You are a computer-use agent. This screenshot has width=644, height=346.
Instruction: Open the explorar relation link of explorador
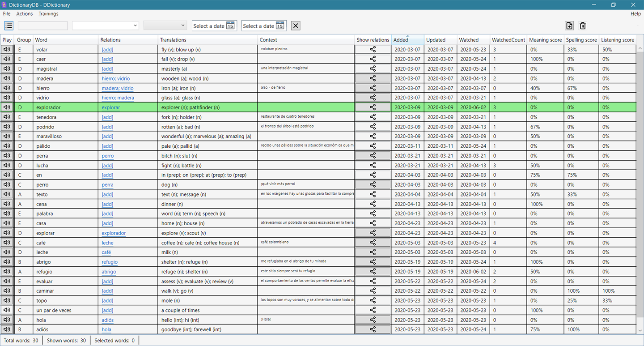(x=111, y=107)
